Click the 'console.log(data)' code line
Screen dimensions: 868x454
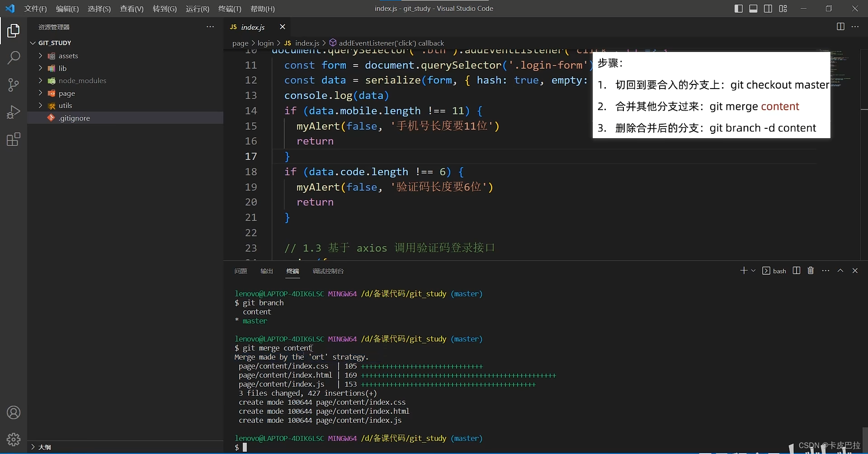[336, 95]
